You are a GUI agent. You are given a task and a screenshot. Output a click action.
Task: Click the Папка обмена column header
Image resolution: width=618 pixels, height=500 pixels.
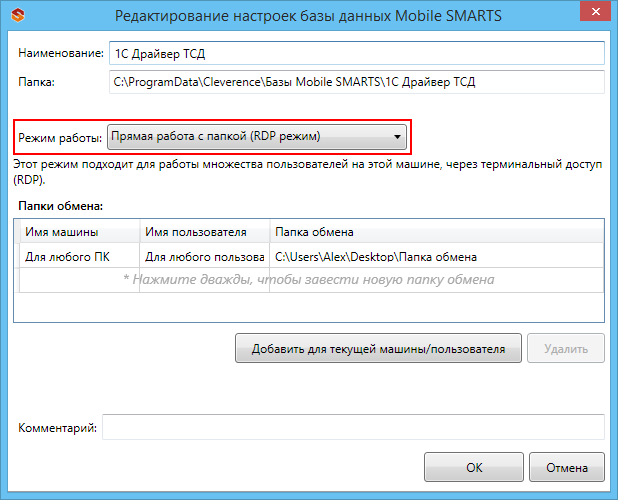[437, 232]
